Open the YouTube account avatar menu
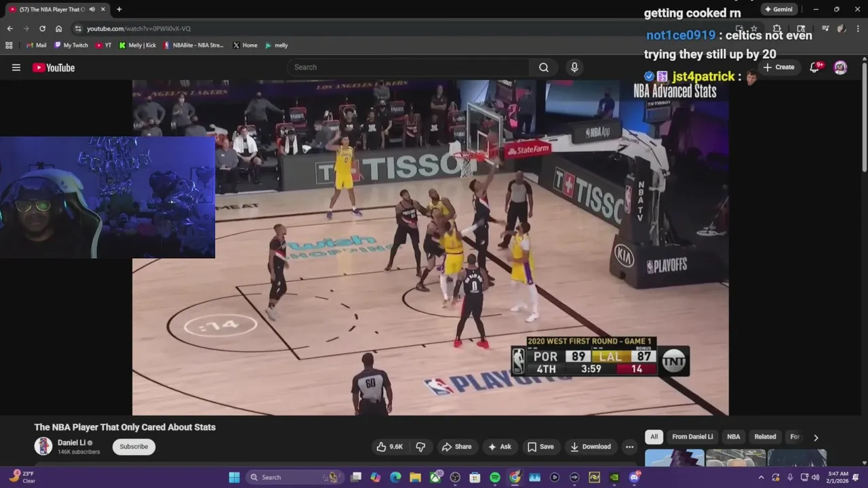This screenshot has height=488, width=868. pos(840,67)
